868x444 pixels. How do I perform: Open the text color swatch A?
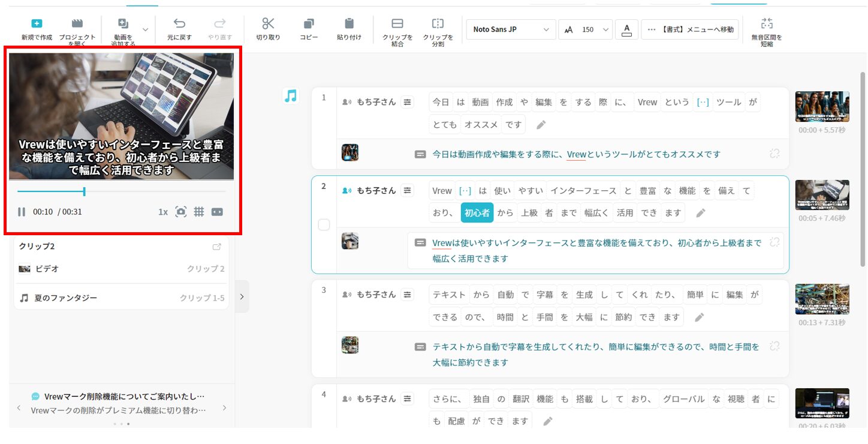click(626, 29)
